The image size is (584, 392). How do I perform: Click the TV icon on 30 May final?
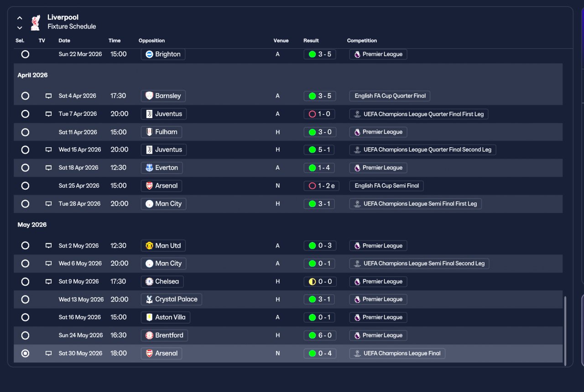48,354
